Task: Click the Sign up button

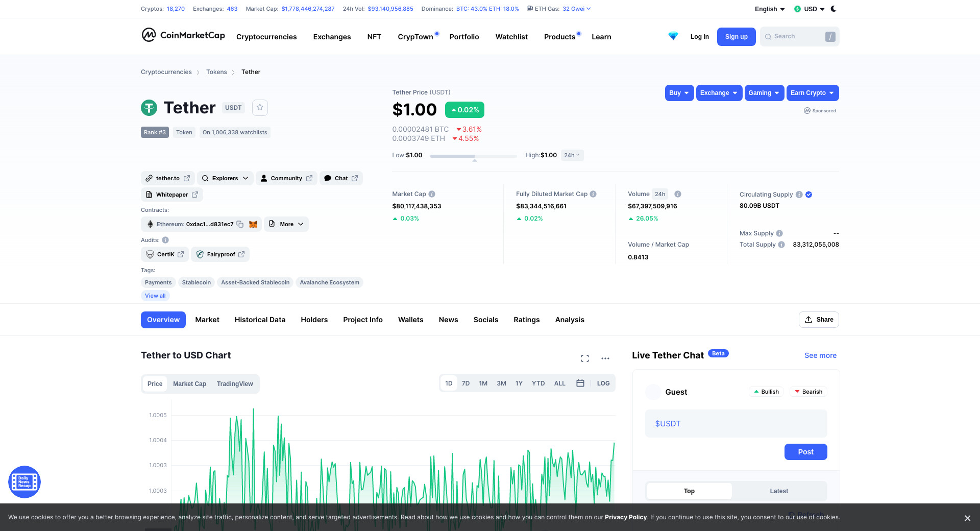Action: click(736, 37)
